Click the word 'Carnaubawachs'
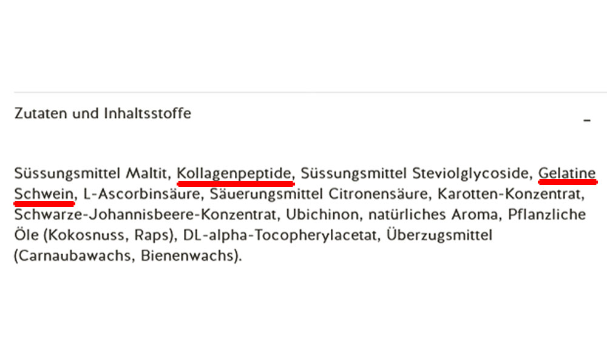 (74, 255)
